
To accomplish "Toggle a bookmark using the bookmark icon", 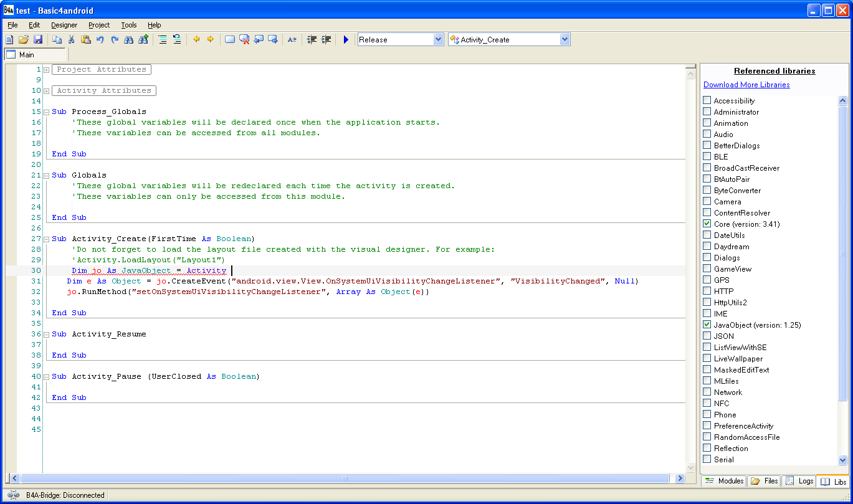I will [230, 39].
